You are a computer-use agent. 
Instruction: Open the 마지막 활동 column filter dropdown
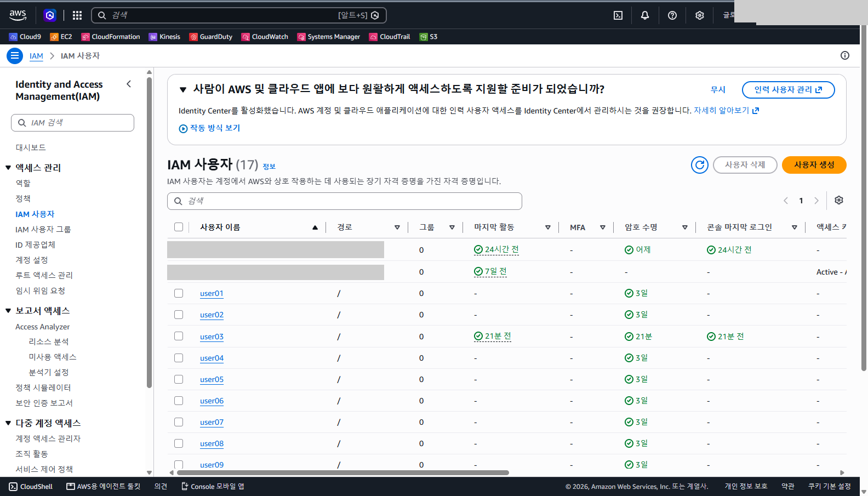click(x=548, y=227)
